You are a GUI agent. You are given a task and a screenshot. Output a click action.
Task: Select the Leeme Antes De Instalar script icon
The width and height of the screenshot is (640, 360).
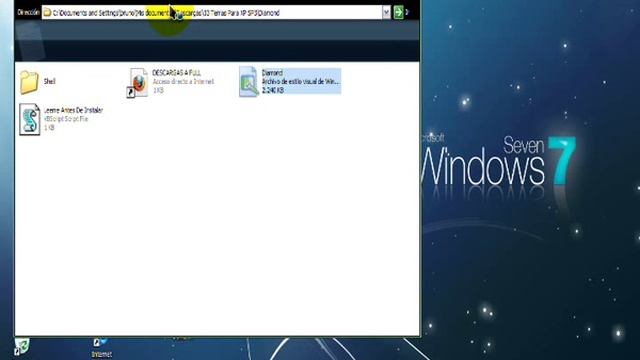coord(30,119)
